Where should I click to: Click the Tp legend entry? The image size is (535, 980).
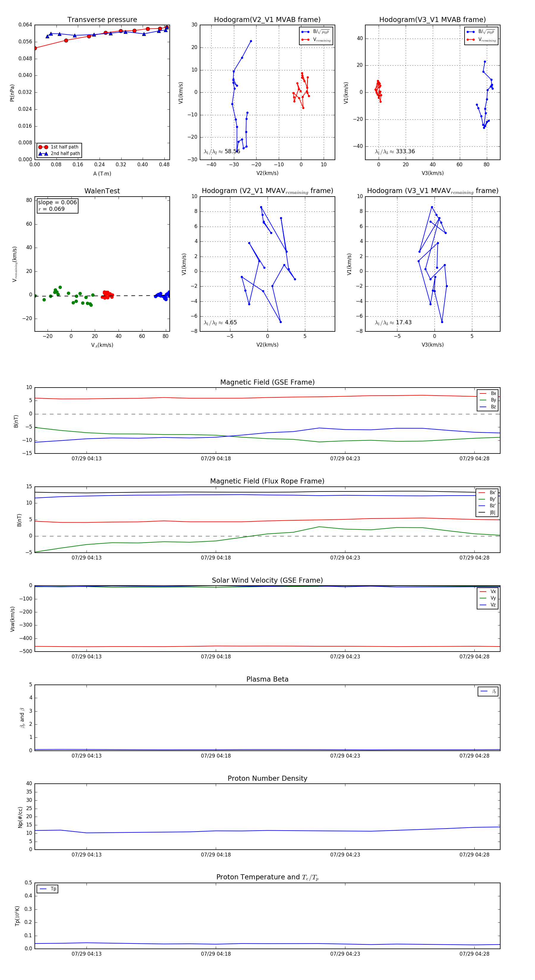tap(48, 889)
